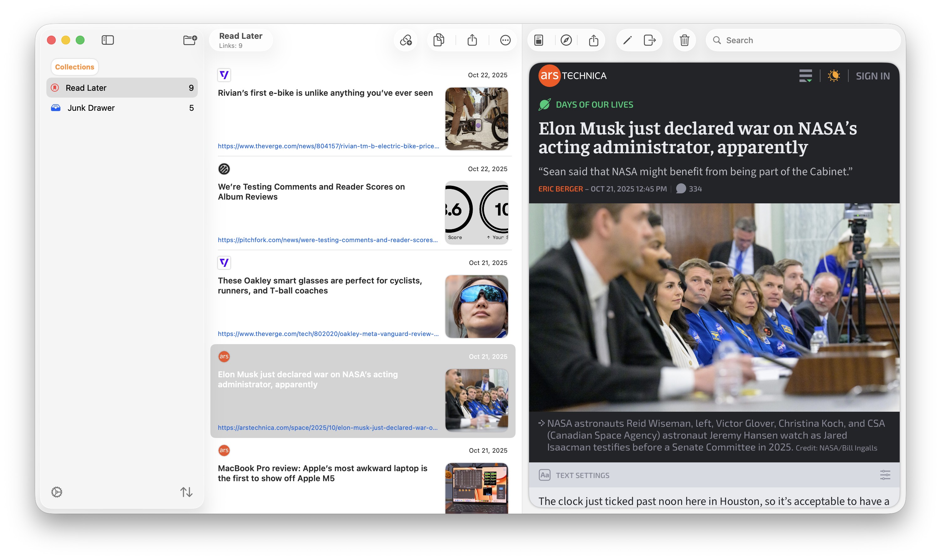Expand the Ars Technica hamburger menu
This screenshot has height=560, width=941.
coord(806,75)
